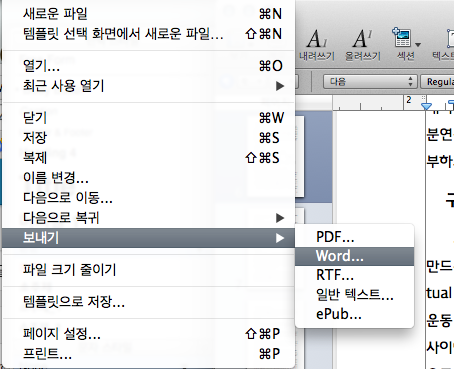The height and width of the screenshot is (369, 454).
Task: Open the 열기... menu item
Action: (148, 66)
